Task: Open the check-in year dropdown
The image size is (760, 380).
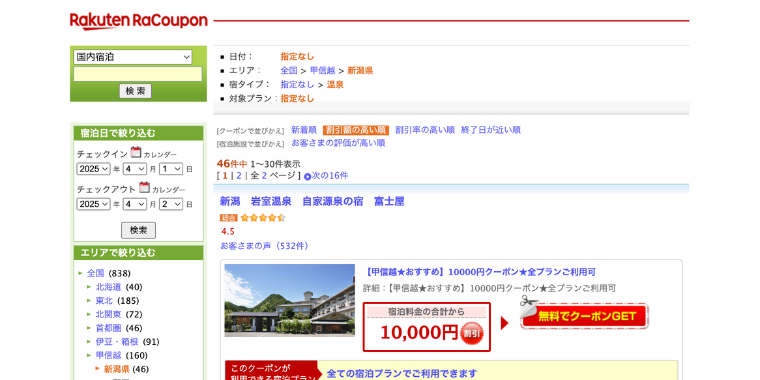Action: tap(94, 169)
